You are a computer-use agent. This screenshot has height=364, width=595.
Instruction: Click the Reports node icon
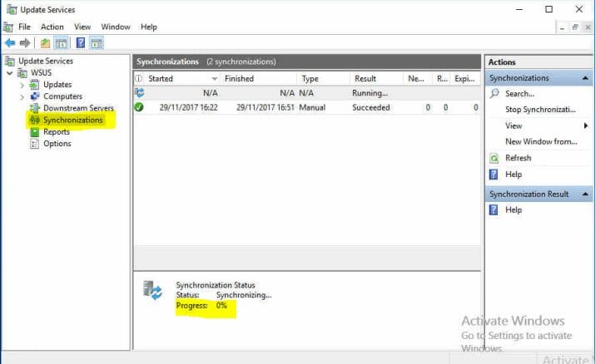[x=34, y=132]
